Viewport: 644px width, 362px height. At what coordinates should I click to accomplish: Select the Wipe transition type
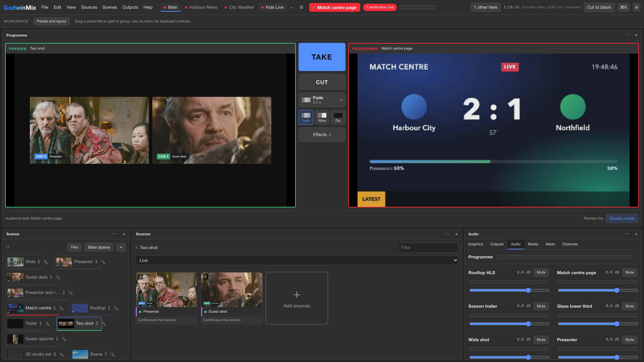click(322, 117)
